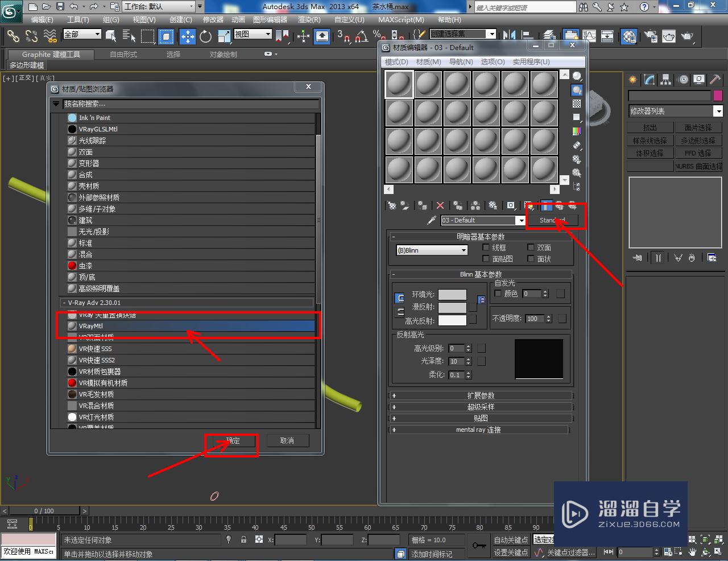The width and height of the screenshot is (728, 561).
Task: Toggle selection lock padlock in status bar
Action: point(243,539)
